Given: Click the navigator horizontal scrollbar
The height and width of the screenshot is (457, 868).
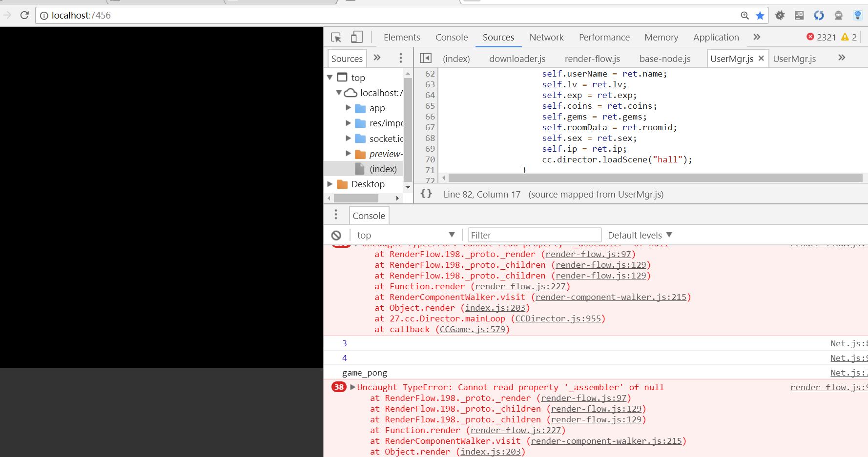Looking at the screenshot, I should pos(356,198).
